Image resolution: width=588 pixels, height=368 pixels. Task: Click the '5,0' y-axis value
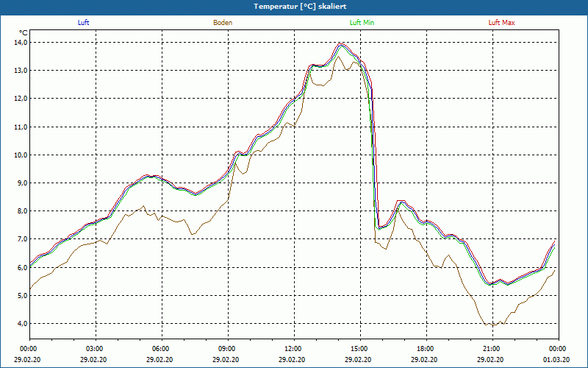(x=22, y=296)
